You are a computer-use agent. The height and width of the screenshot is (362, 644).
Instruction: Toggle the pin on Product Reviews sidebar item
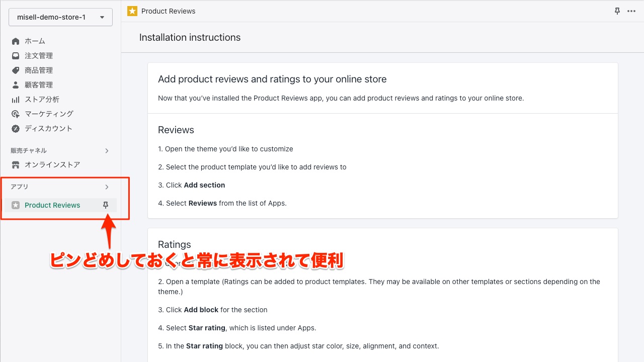click(106, 205)
